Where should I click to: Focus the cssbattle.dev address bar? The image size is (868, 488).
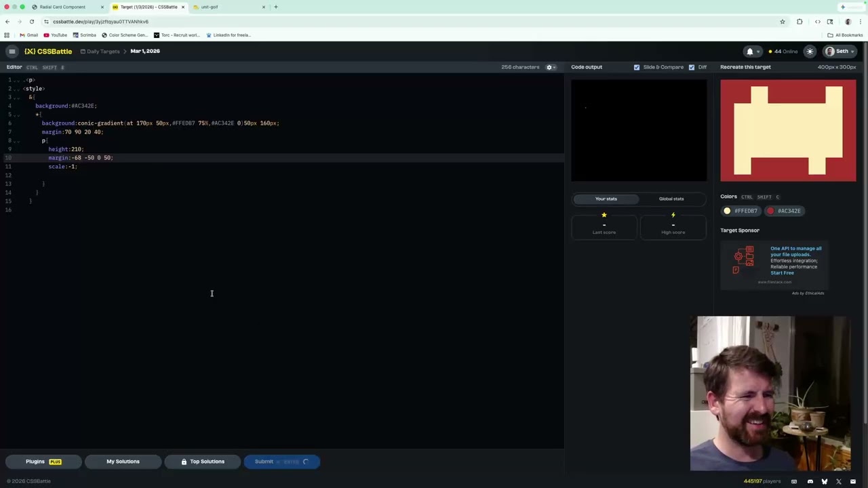click(x=410, y=22)
